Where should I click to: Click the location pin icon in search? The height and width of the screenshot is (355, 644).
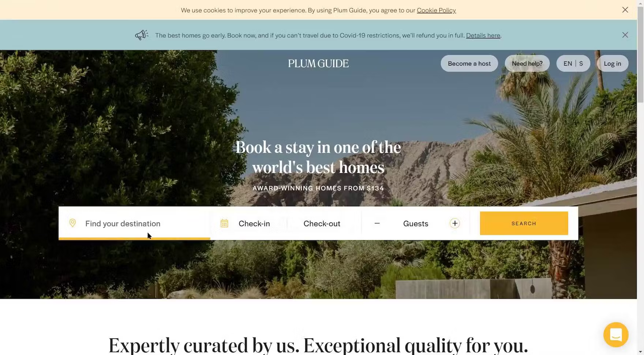(72, 223)
